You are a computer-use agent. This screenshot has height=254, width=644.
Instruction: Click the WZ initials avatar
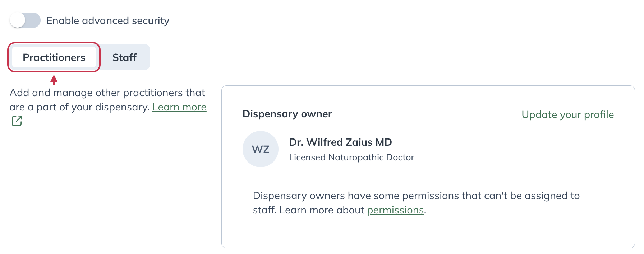(x=261, y=149)
